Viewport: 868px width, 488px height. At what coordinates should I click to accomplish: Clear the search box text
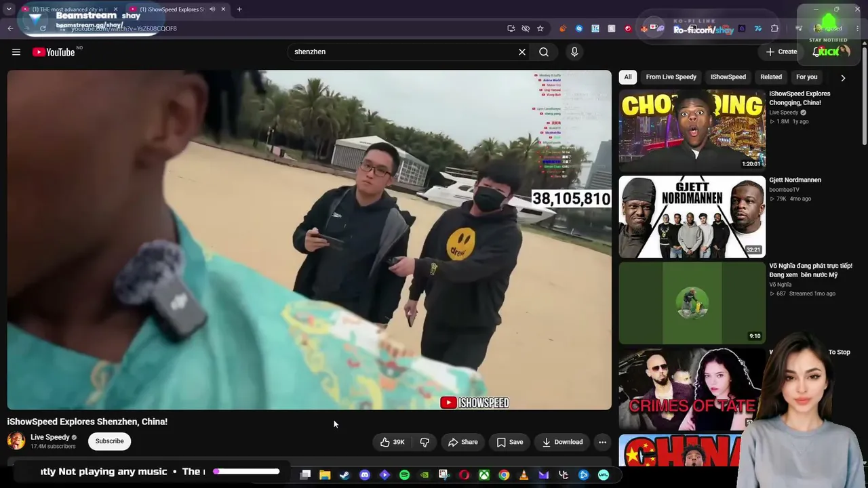522,52
